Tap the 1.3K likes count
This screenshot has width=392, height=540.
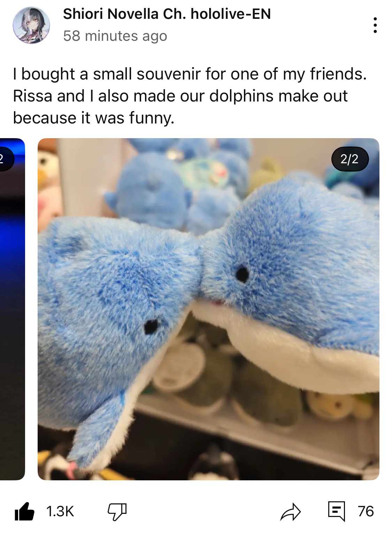[60, 511]
